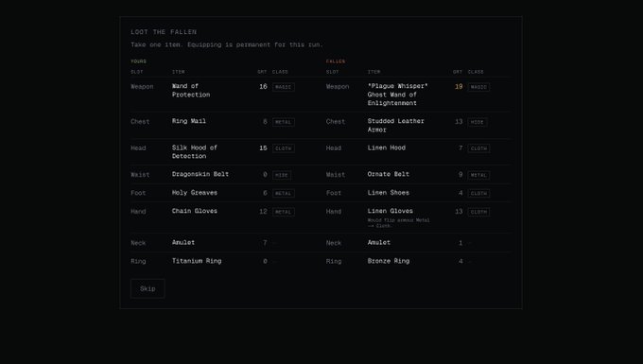The width and height of the screenshot is (643, 364).
Task: Click the HIDE badge beside Studded Leather Armor
Action: (478, 122)
